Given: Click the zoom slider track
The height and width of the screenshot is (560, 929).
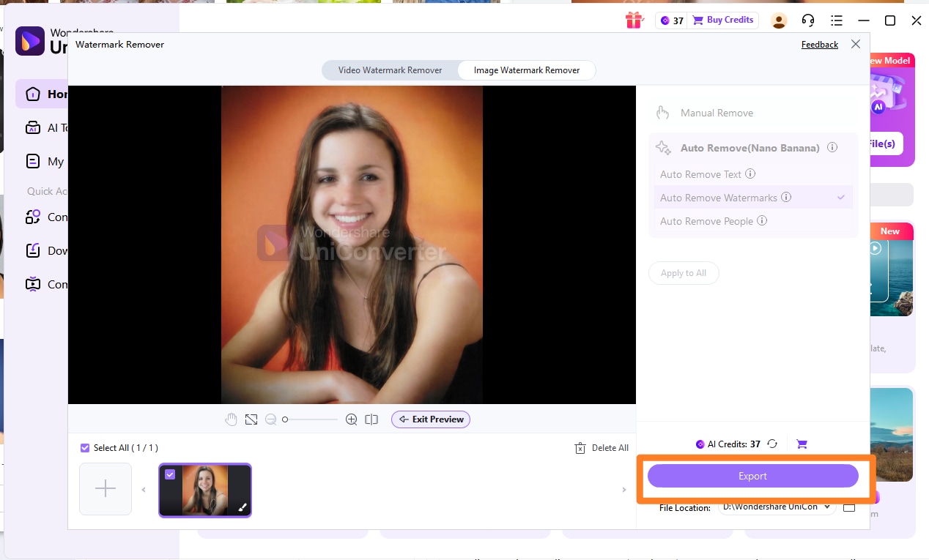Looking at the screenshot, I should pos(310,419).
